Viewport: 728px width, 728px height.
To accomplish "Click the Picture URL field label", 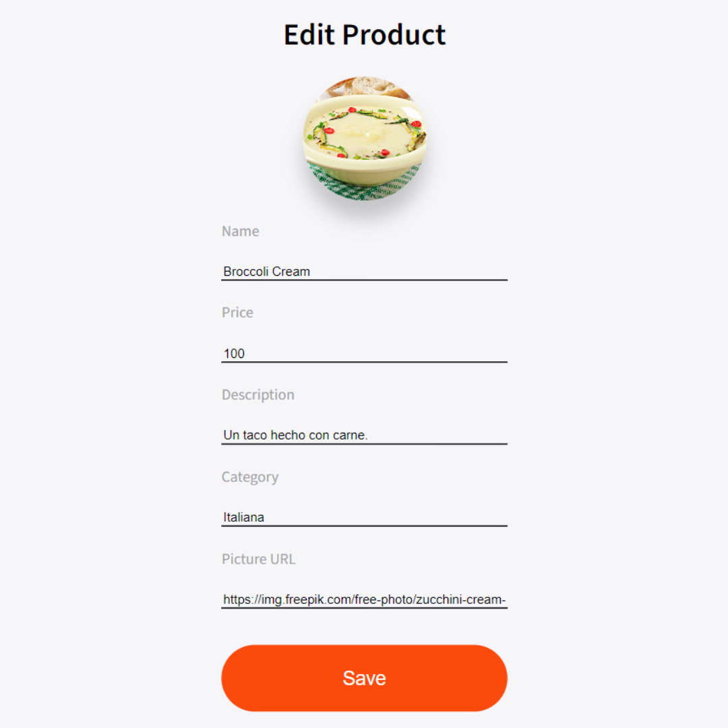I will point(258,559).
